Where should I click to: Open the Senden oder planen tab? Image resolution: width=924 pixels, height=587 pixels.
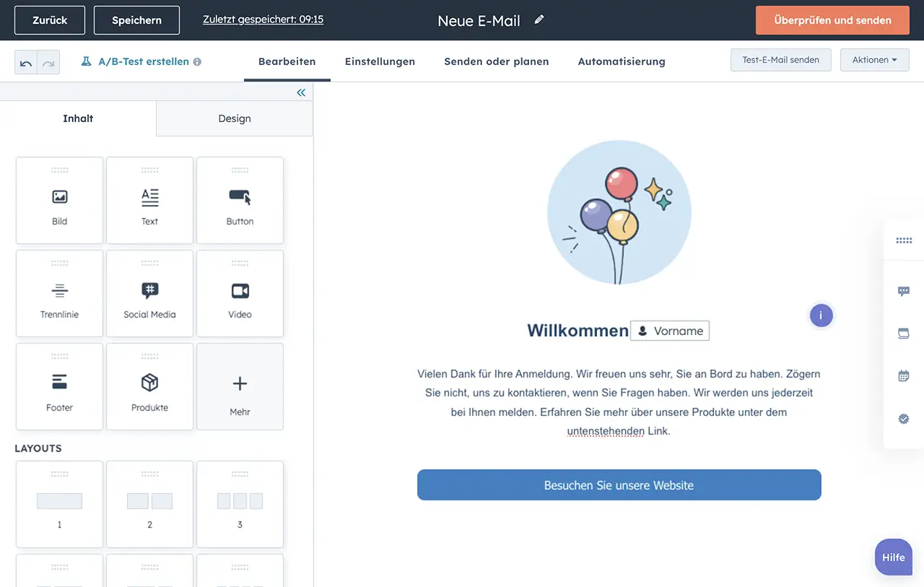497,61
